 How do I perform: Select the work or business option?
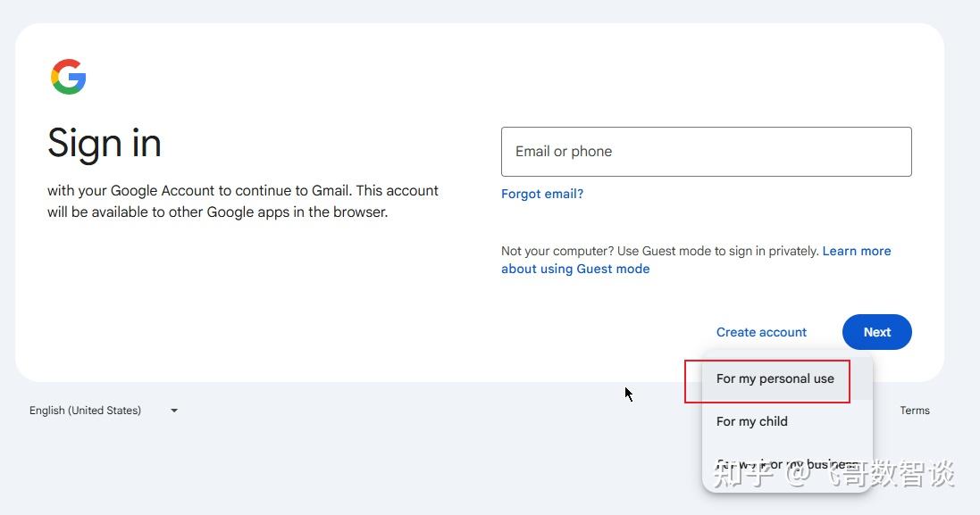coord(786,464)
